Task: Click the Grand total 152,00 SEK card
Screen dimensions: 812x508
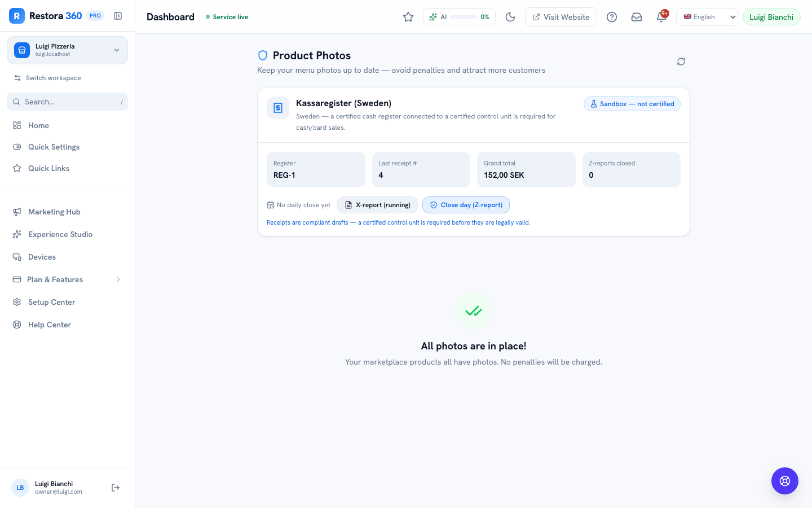Action: (x=526, y=169)
